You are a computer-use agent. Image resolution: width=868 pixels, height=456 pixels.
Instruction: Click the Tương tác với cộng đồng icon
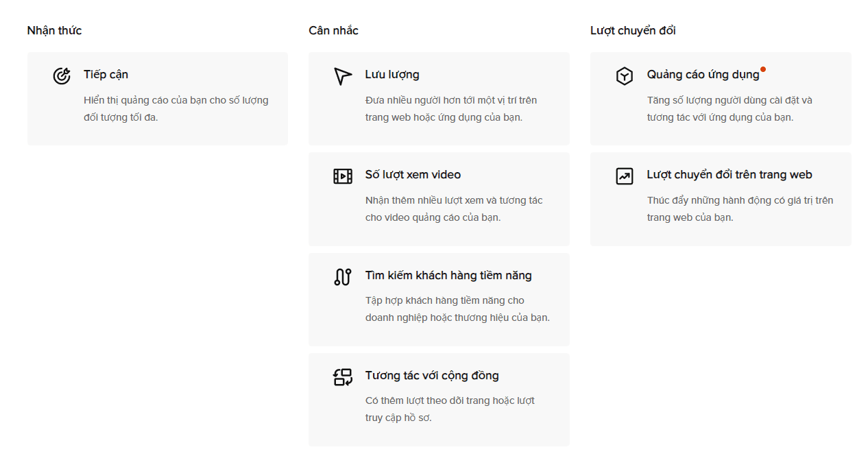click(343, 377)
